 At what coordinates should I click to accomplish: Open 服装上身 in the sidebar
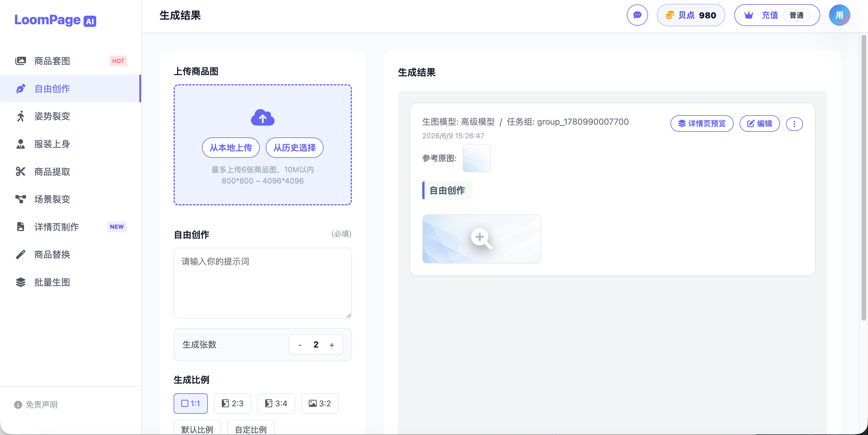(71, 144)
